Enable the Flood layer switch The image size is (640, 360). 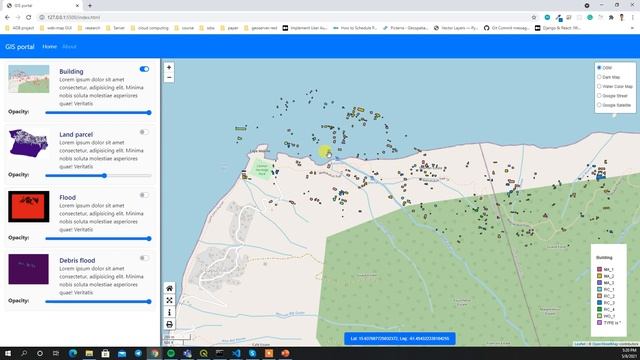(144, 195)
